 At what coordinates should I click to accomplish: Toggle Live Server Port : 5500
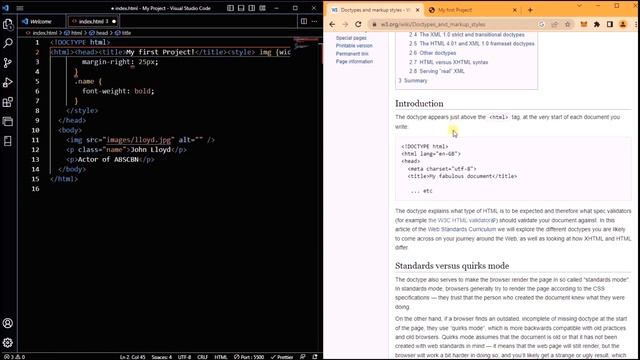(249, 357)
